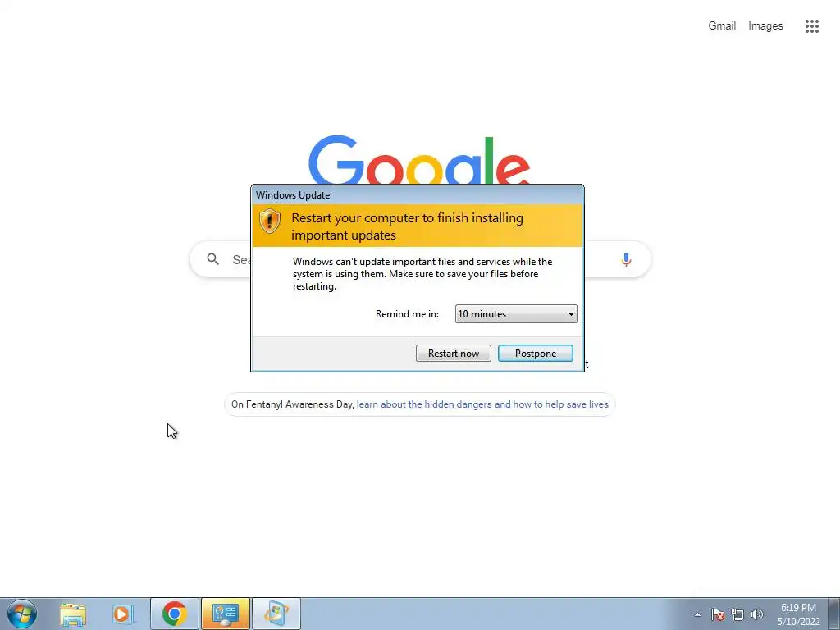Open Fentanyl Awareness Day hidden dangers link
This screenshot has height=630, width=840.
[482, 404]
